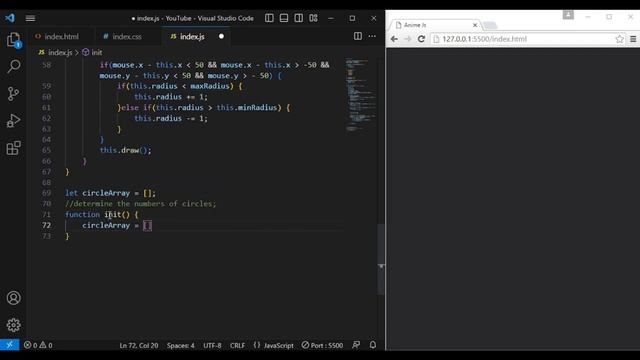Image resolution: width=640 pixels, height=360 pixels.
Task: Open the Explorer view in activity bar
Action: pyautogui.click(x=13, y=40)
